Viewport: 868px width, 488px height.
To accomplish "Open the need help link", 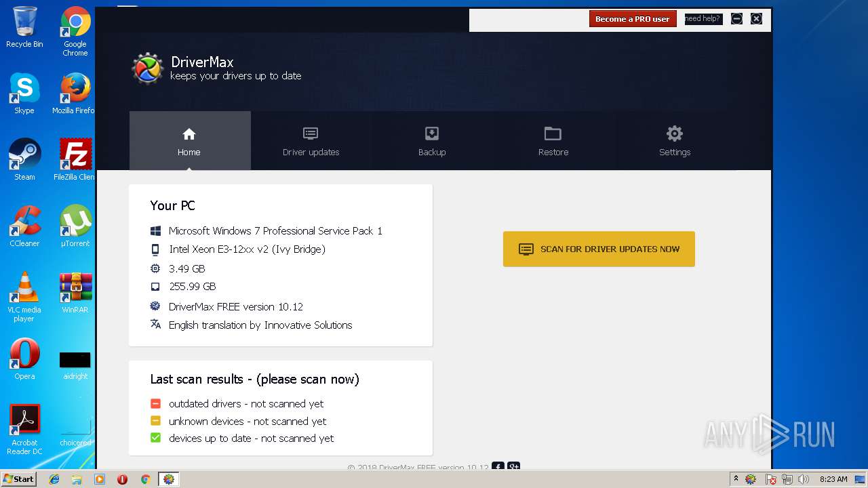I will 703,19.
